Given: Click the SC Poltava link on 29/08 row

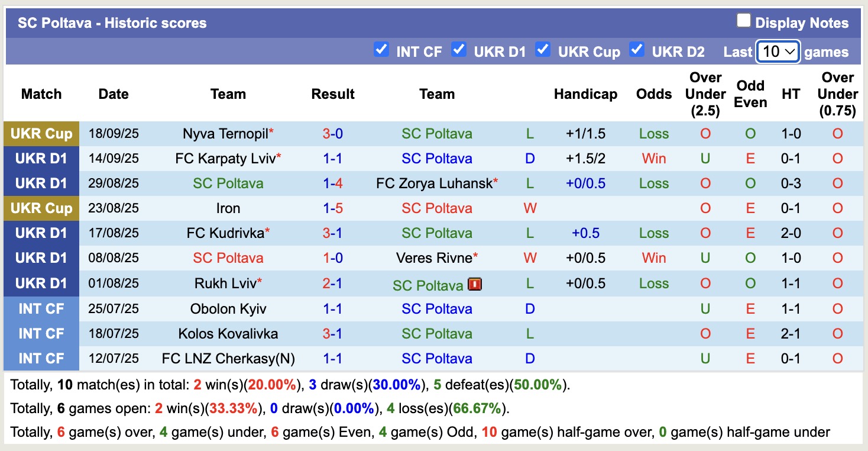Looking at the screenshot, I should pos(228,183).
